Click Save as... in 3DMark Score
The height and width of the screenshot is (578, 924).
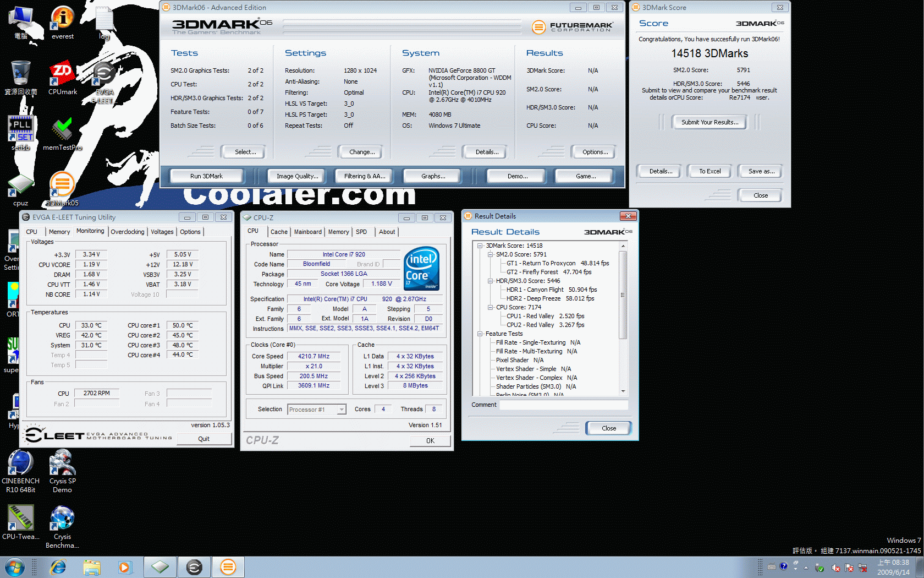click(761, 171)
